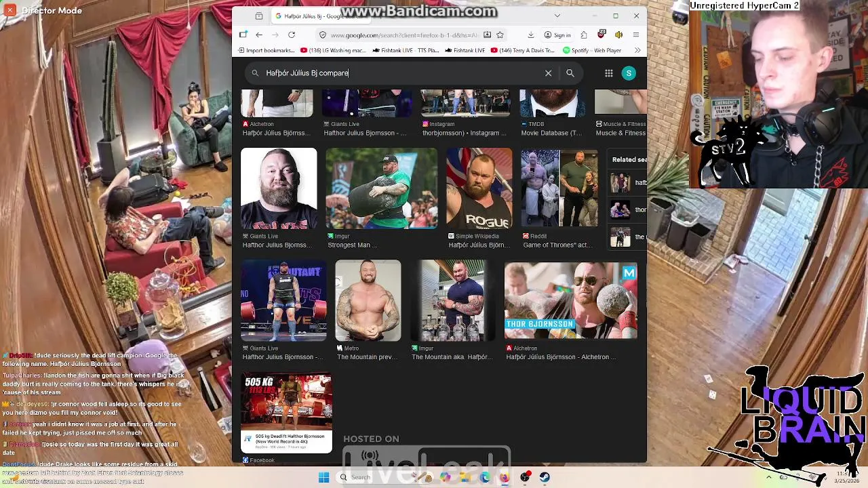Screen dimensions: 868x488
Task: Go back with the browser back arrow
Action: [259, 35]
